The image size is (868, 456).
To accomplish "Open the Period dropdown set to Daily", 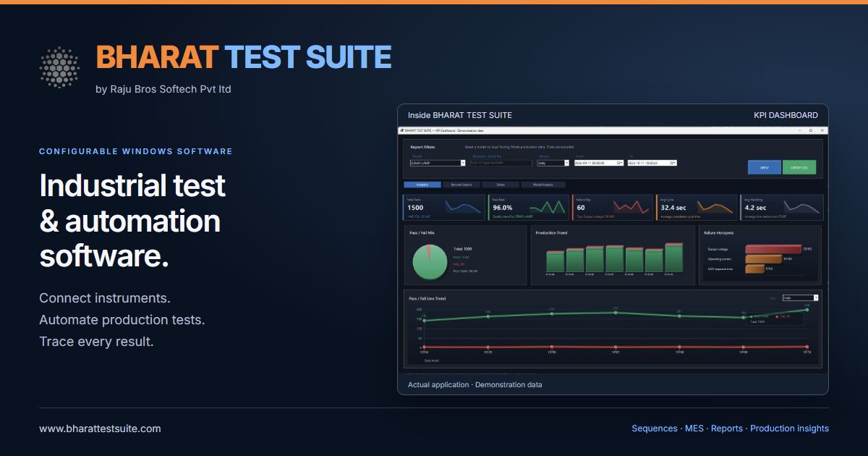I will 553,163.
